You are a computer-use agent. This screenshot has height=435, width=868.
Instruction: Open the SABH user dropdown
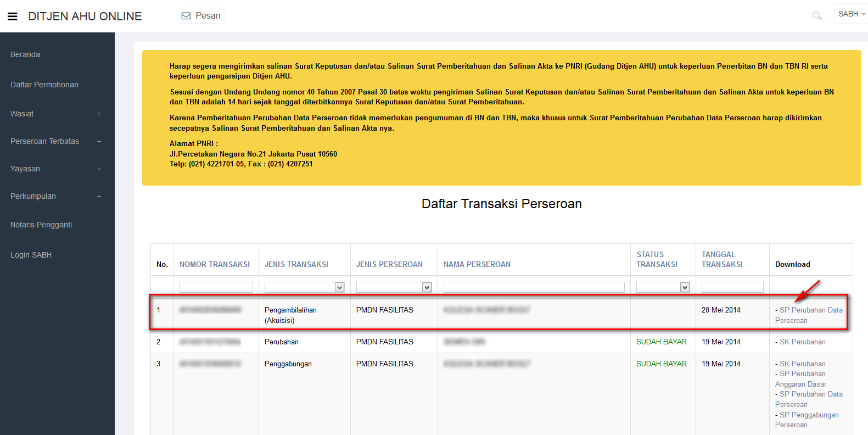(851, 14)
